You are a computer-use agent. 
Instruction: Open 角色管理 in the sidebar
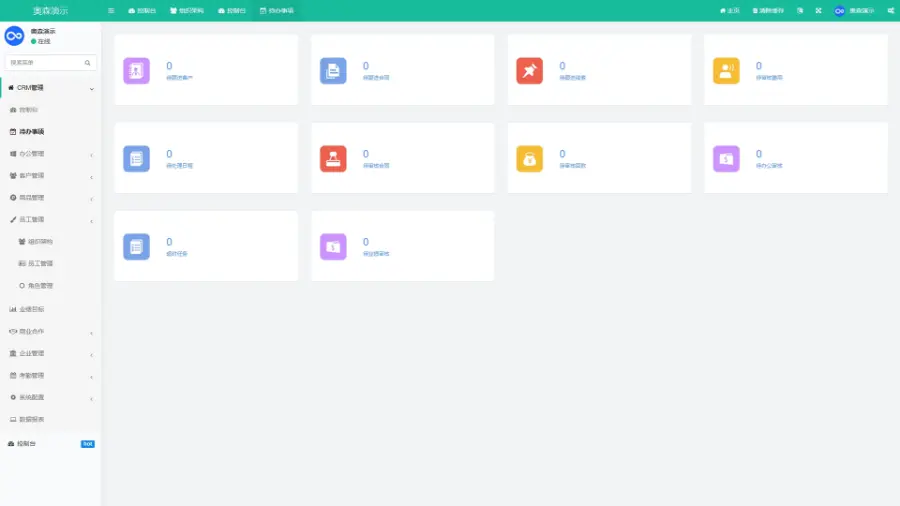tap(40, 286)
